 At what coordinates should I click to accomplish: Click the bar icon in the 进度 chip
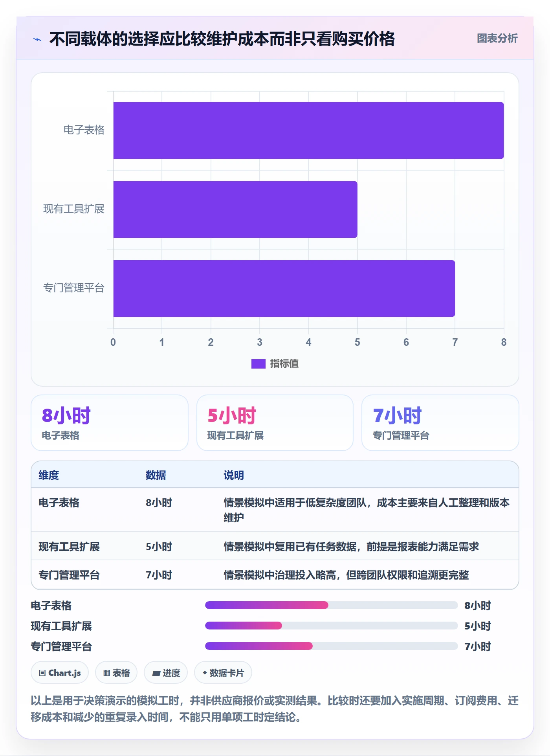tap(156, 673)
